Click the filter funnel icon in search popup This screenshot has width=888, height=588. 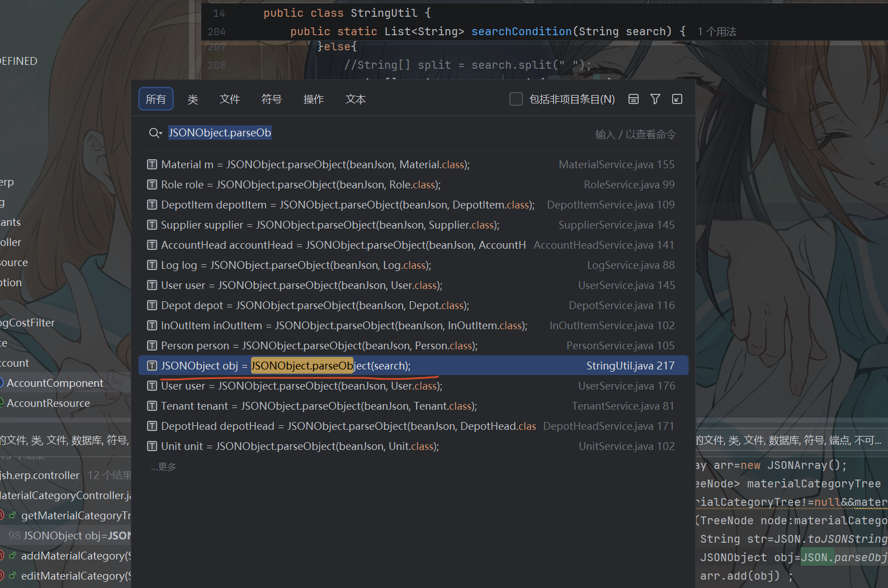coord(655,99)
